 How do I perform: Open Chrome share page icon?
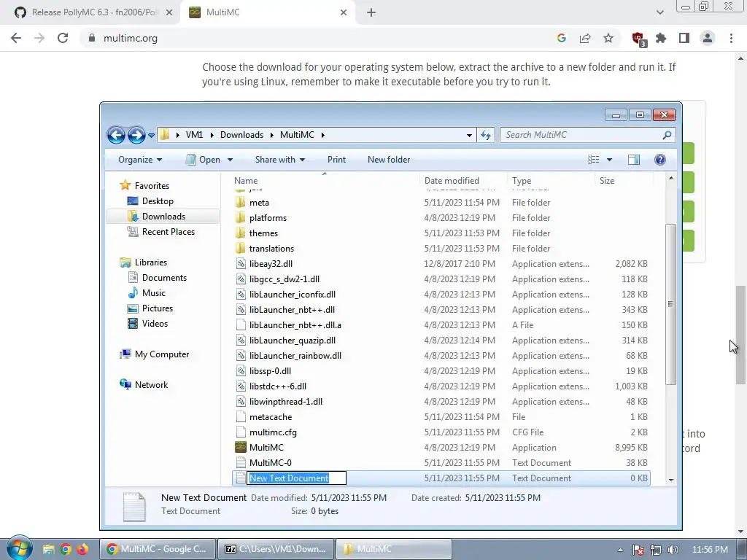585,38
